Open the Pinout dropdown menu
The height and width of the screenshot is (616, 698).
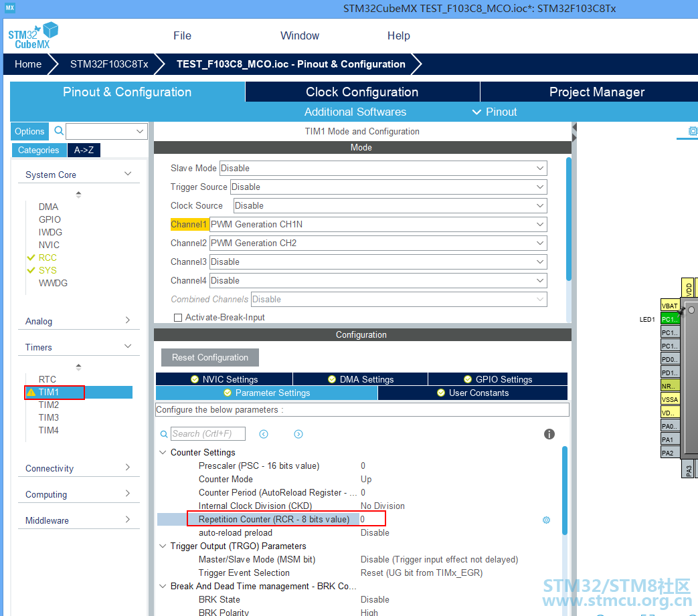point(495,112)
